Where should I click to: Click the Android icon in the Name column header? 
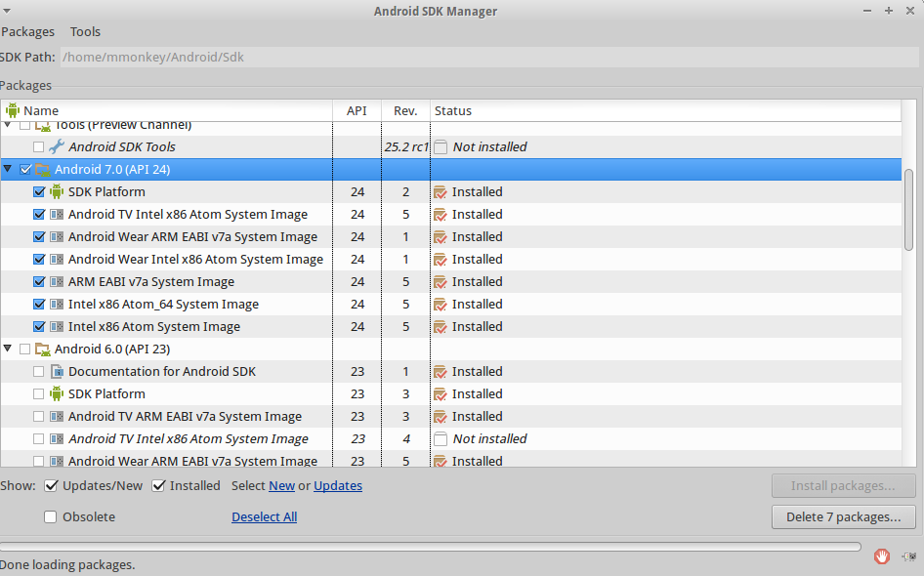point(13,110)
